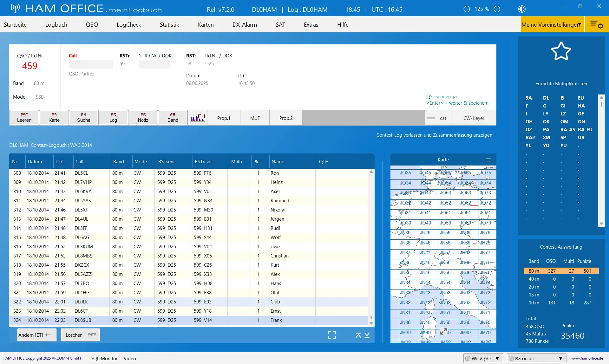The image size is (609, 364).
Task: Select log row 324 DL8SUB
Action: [x=189, y=320]
